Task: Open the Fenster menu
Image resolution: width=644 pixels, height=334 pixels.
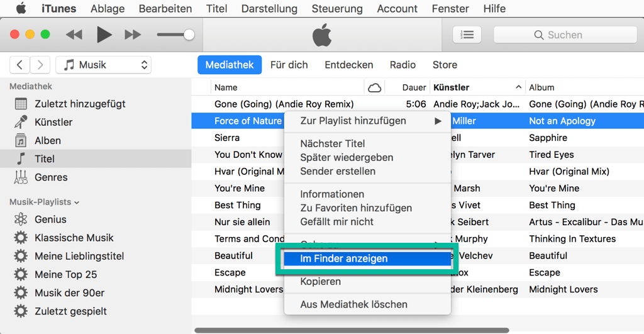Action: [450, 8]
